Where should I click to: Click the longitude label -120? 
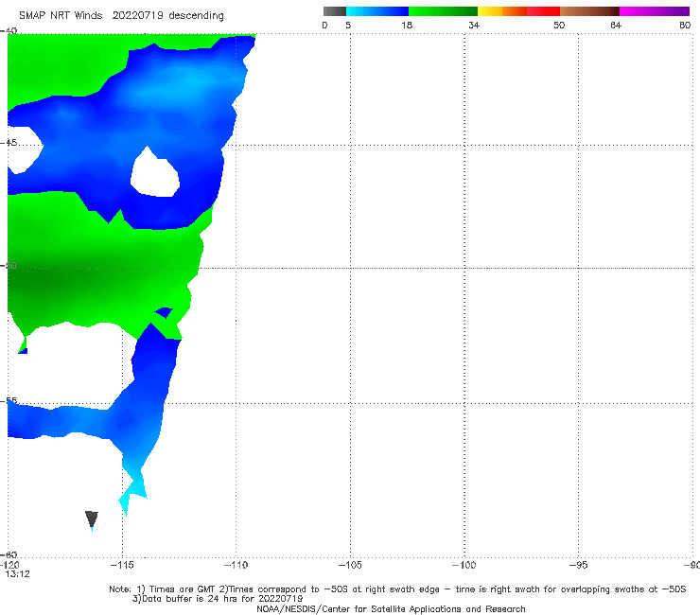coord(9,565)
